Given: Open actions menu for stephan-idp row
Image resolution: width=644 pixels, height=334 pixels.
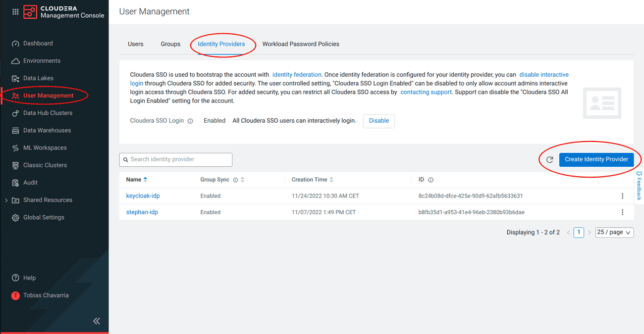Looking at the screenshot, I should 623,212.
